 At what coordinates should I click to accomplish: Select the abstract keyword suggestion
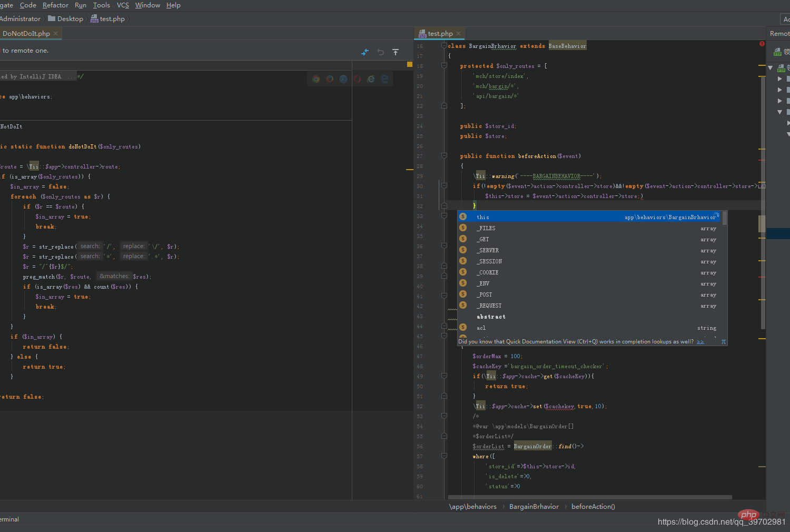tap(589, 317)
